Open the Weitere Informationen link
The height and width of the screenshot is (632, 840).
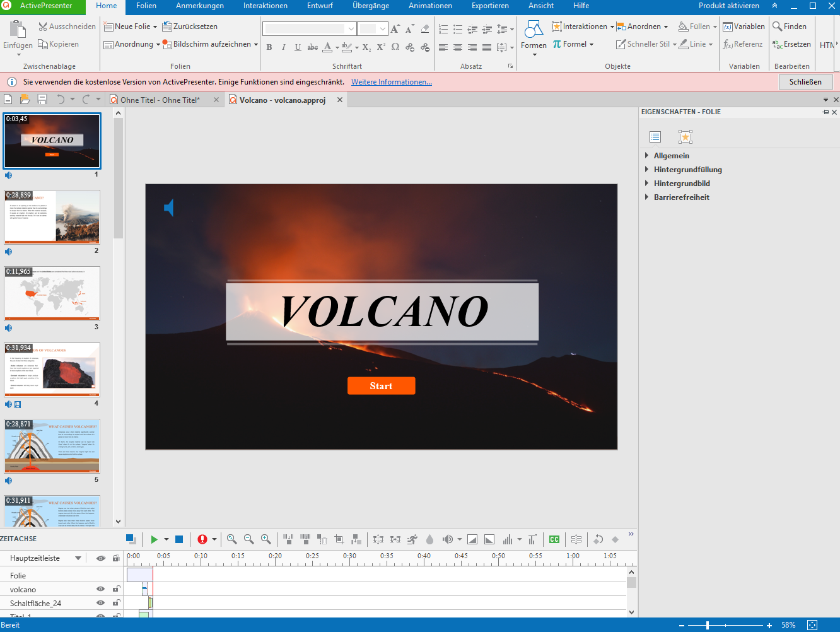391,82
